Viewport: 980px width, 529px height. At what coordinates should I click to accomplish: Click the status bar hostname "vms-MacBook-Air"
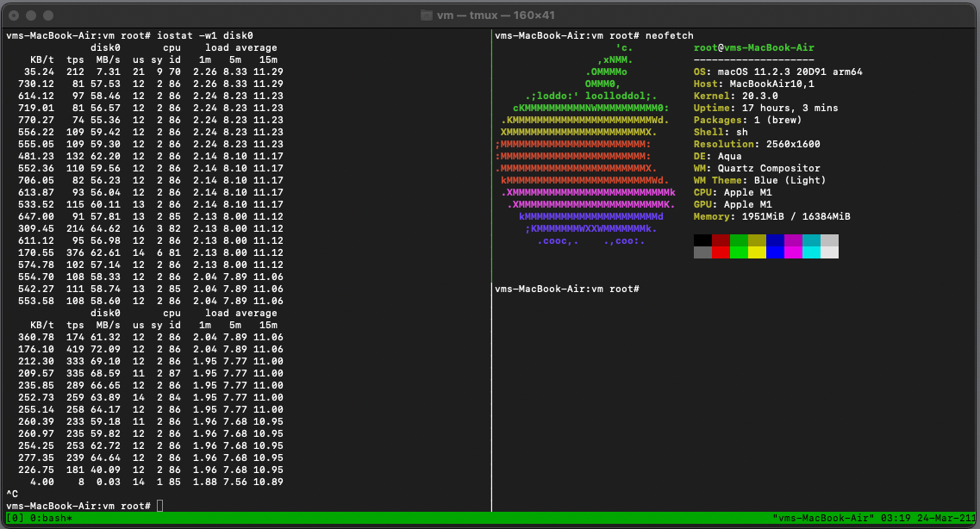coord(824,519)
